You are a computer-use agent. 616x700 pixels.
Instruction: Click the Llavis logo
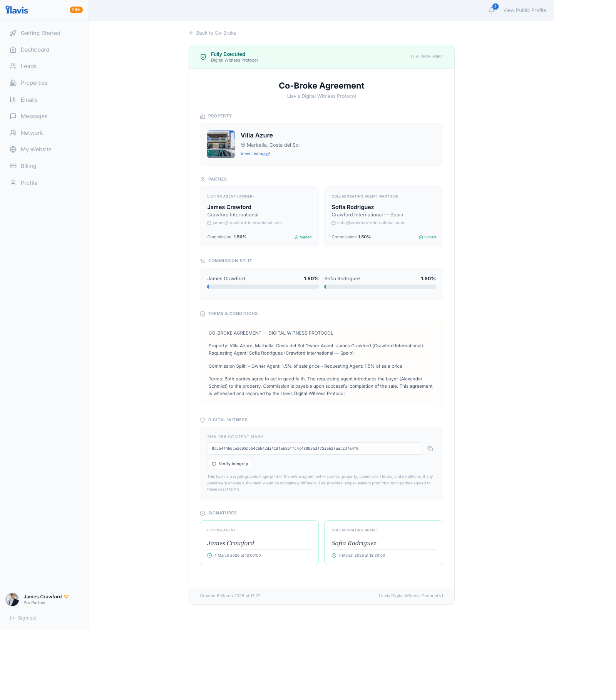point(16,10)
